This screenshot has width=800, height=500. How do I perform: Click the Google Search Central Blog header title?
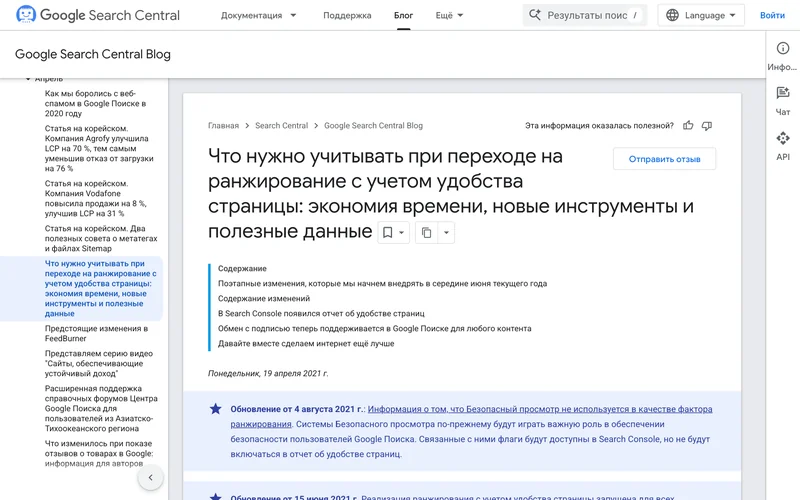pyautogui.click(x=93, y=54)
